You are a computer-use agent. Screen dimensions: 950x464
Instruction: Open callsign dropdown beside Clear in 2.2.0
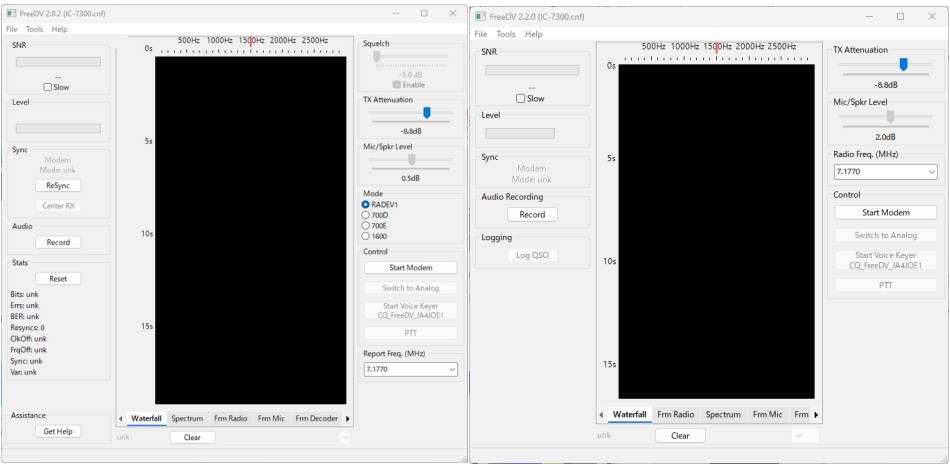pyautogui.click(x=799, y=436)
